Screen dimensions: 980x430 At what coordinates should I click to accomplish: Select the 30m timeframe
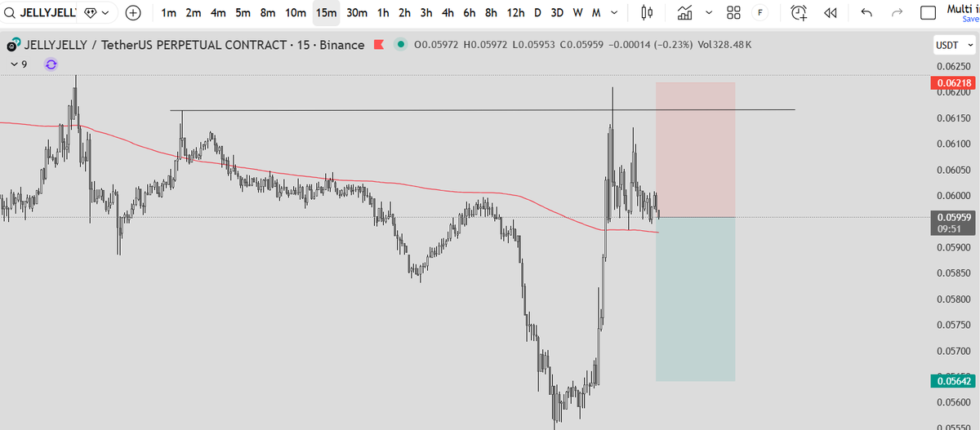click(x=357, y=13)
